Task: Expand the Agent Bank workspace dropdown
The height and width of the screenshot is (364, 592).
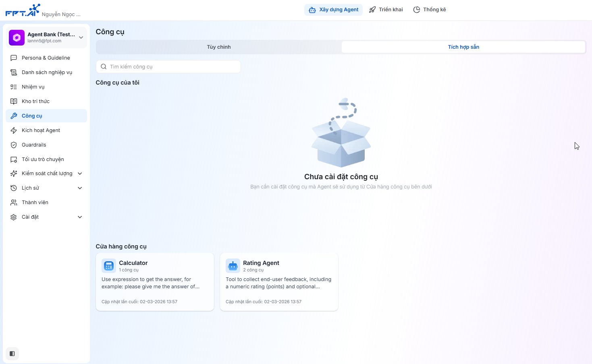Action: (x=81, y=37)
